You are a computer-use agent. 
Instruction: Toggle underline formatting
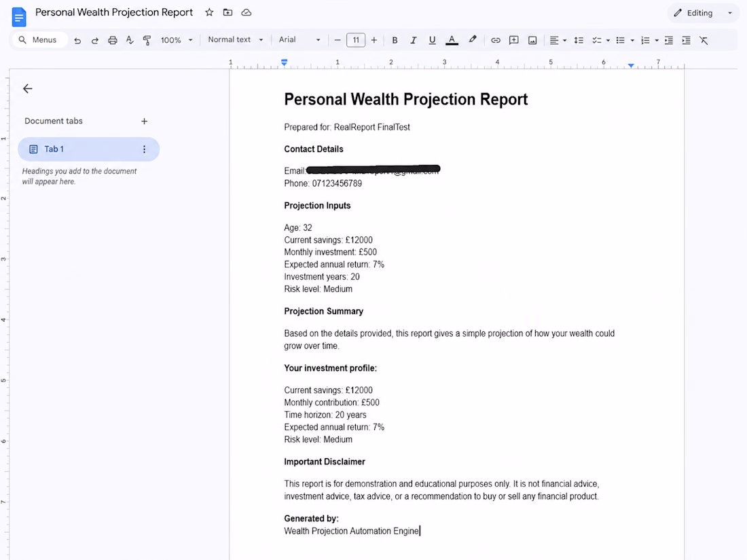432,41
